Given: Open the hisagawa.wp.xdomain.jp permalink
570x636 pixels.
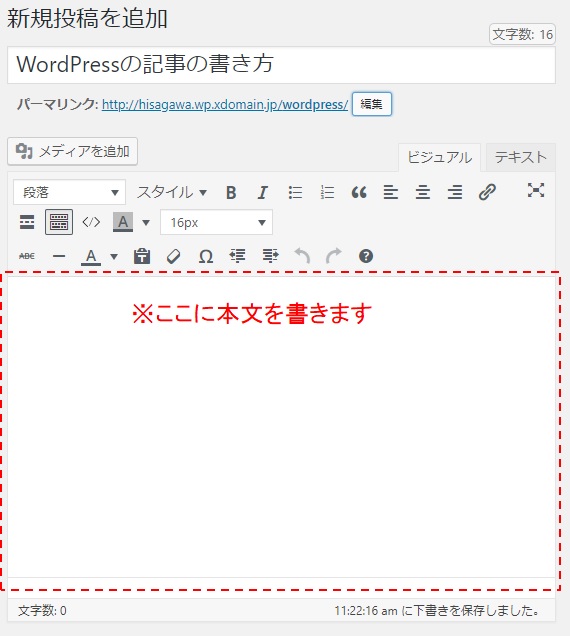Looking at the screenshot, I should pyautogui.click(x=225, y=105).
